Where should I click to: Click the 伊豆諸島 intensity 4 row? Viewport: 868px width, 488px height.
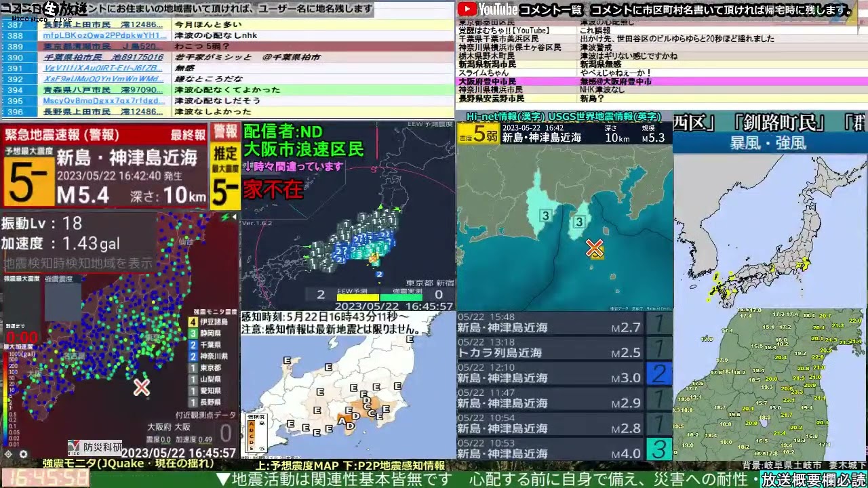coord(212,322)
